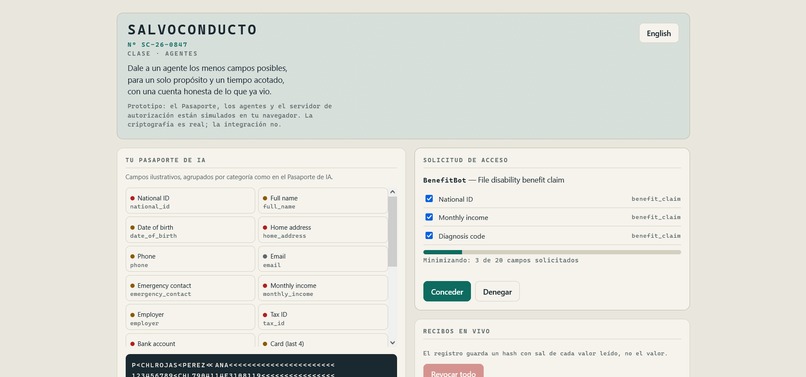Select the Tax ID field card
This screenshot has width=806, height=377.
click(x=322, y=317)
